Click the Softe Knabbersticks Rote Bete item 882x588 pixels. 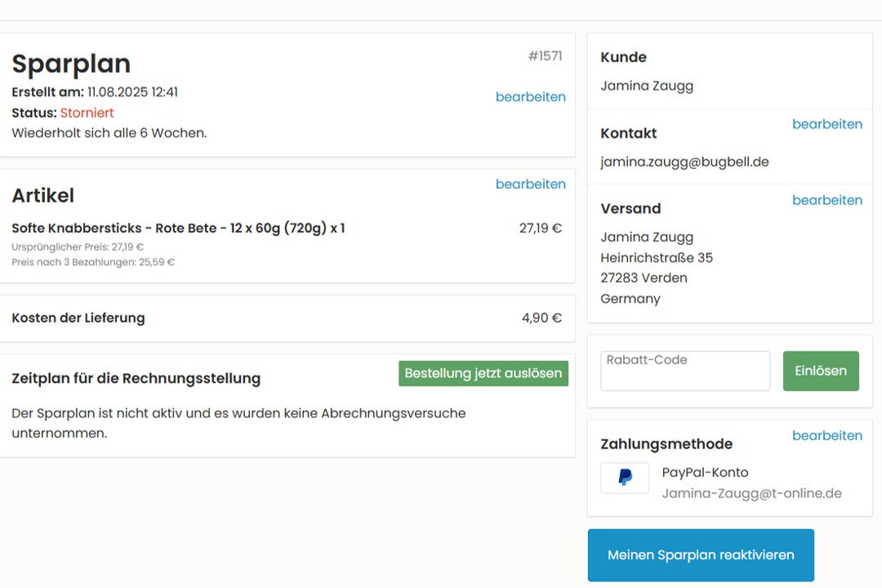point(178,229)
